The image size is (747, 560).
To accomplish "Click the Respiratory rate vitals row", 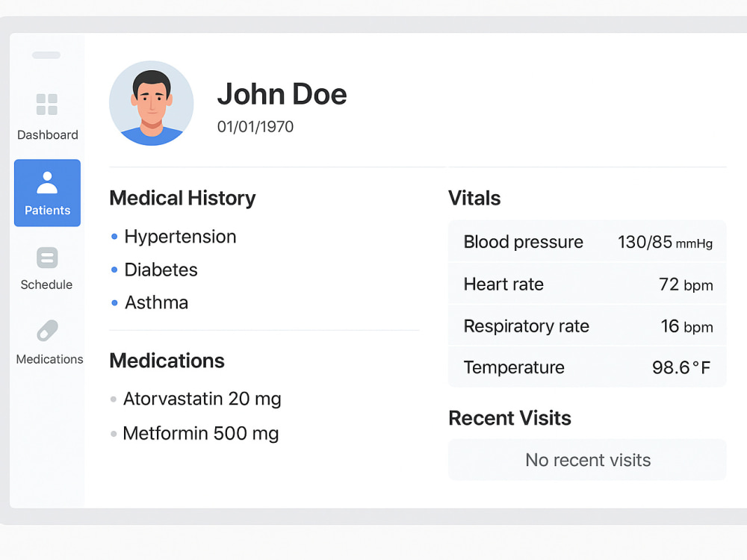I will 587,326.
